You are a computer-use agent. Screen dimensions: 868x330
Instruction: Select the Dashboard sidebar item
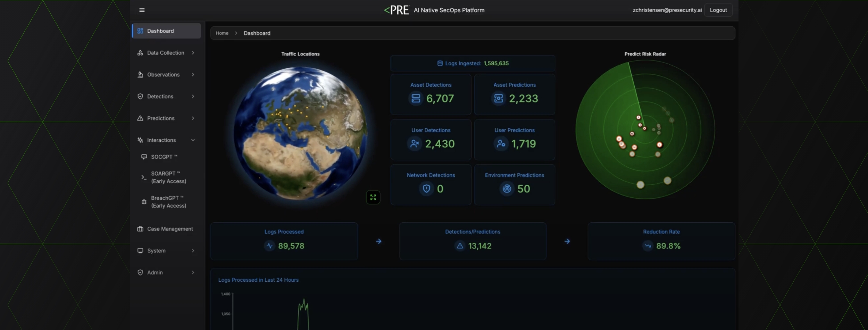166,31
